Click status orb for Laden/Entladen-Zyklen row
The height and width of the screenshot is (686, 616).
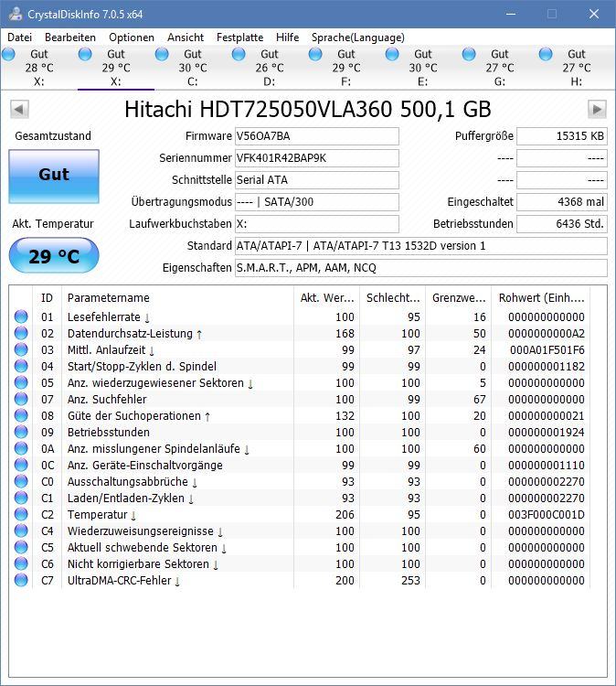point(21,498)
